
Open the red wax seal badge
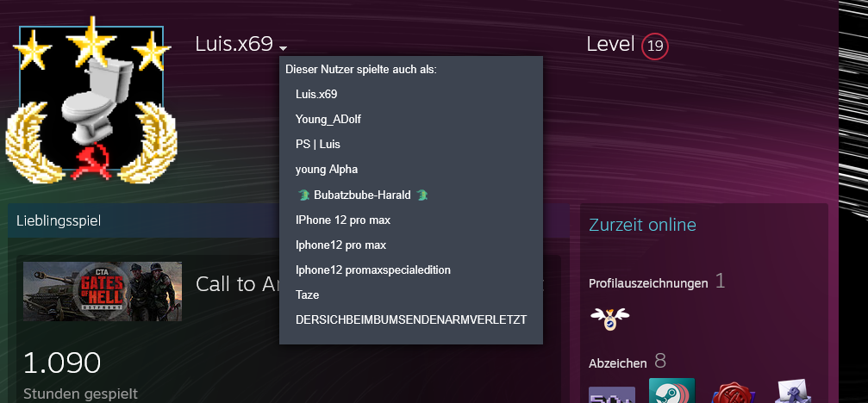(733, 393)
